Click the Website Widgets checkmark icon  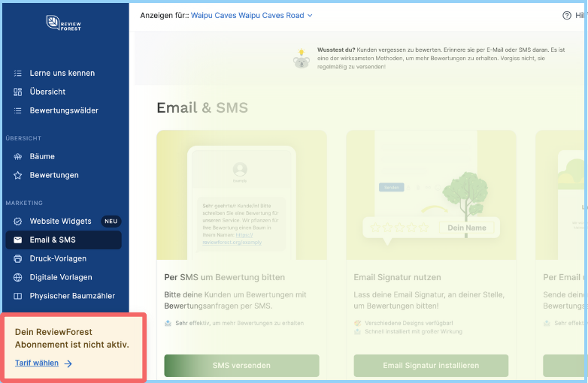tap(18, 222)
